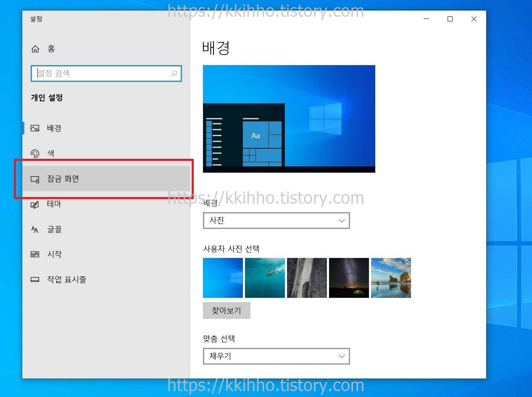Expand the 배경 dropdown showing 사진
The width and height of the screenshot is (532, 397).
coord(277,221)
